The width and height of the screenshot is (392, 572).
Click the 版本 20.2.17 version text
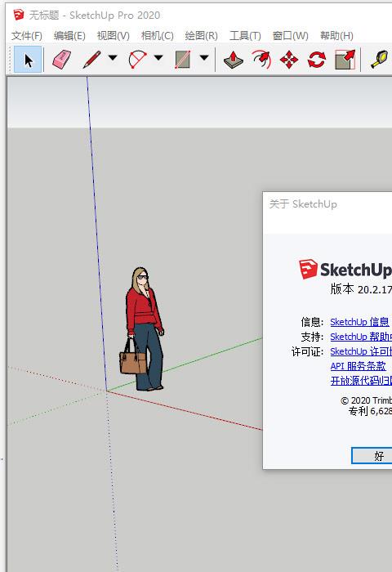tap(361, 289)
